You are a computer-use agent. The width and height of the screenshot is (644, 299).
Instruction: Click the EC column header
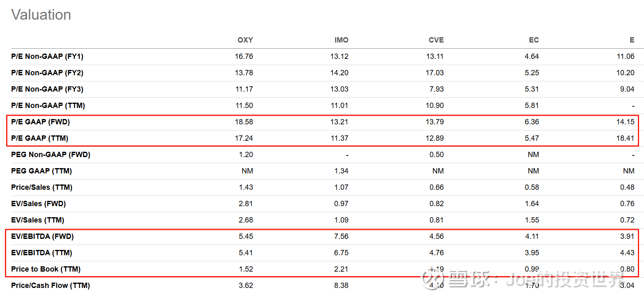534,40
